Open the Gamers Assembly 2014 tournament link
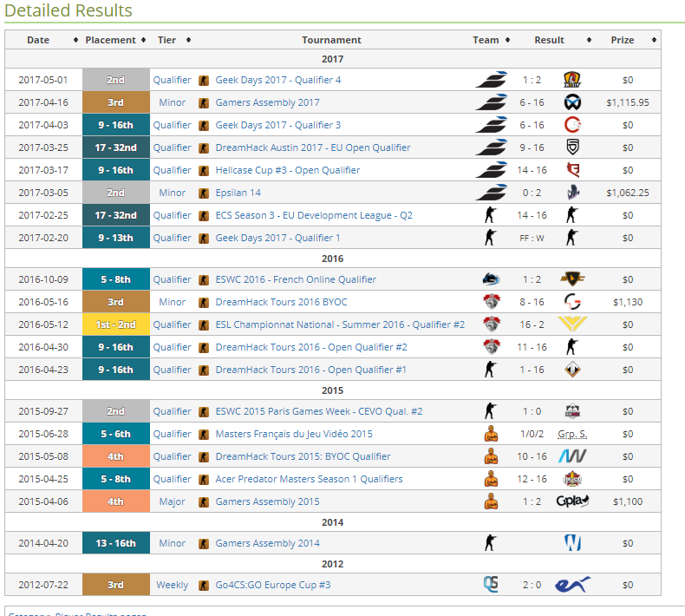This screenshot has height=616, width=685. click(x=267, y=543)
